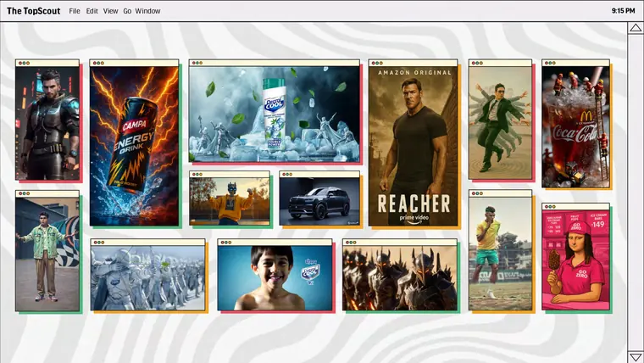
Task: Click window dots on ice archers card
Action: 99,243
